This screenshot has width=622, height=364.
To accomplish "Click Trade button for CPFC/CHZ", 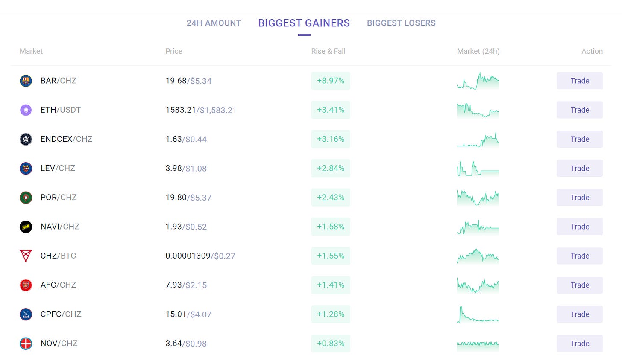I will pos(580,314).
